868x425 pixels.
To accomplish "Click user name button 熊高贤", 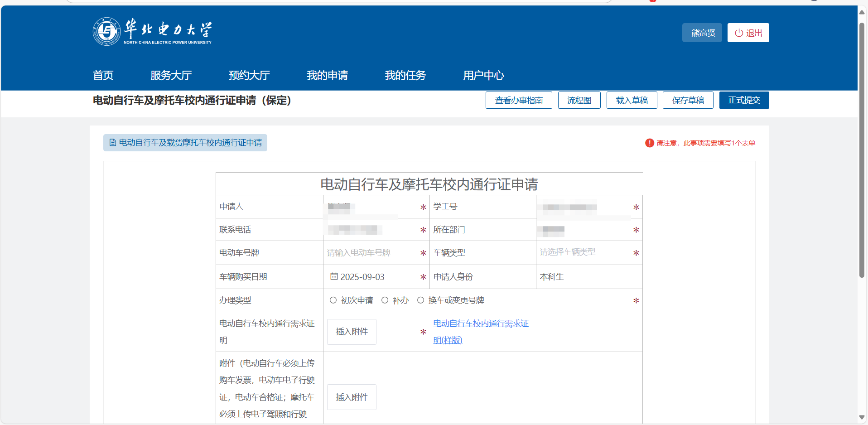I will tap(702, 33).
